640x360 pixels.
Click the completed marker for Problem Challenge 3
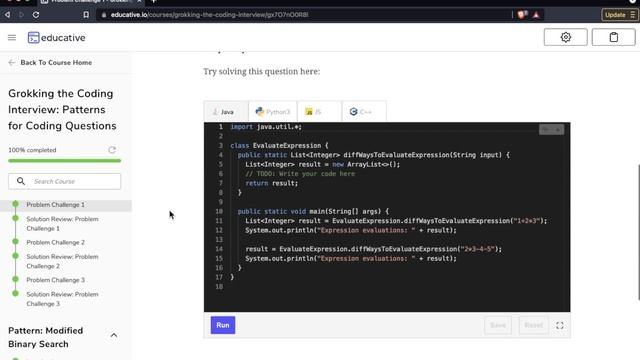[16, 279]
